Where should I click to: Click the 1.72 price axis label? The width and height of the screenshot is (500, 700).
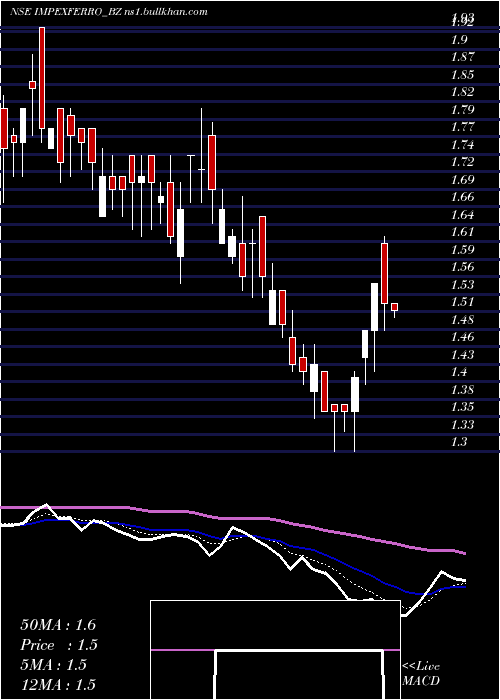tap(463, 162)
